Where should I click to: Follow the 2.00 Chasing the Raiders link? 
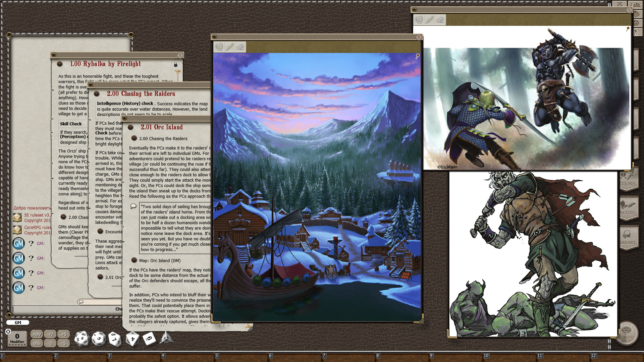click(x=163, y=138)
